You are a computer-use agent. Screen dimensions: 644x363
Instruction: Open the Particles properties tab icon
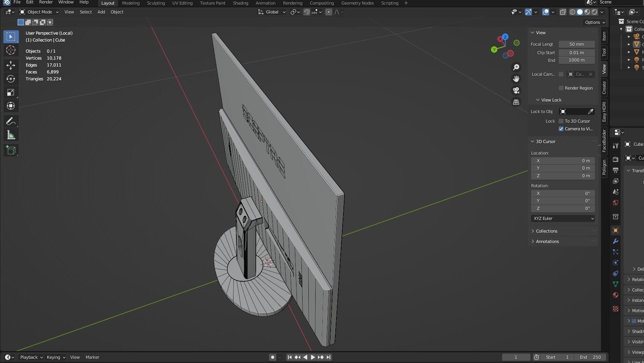616,252
